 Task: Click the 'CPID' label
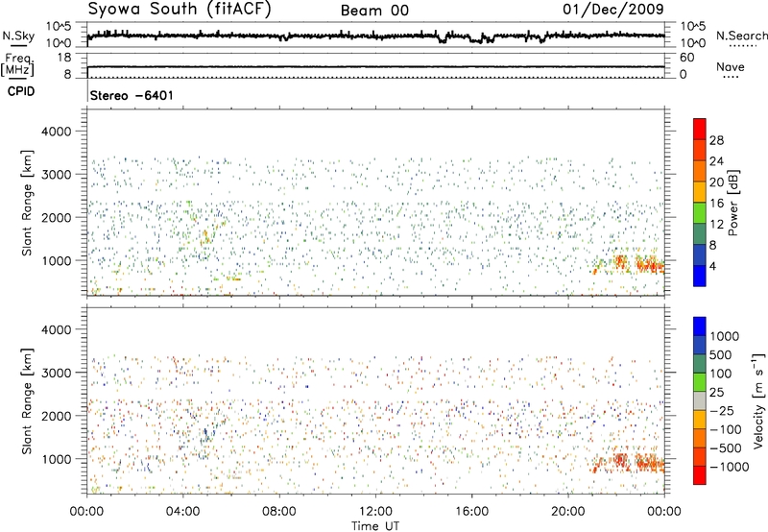click(x=21, y=91)
